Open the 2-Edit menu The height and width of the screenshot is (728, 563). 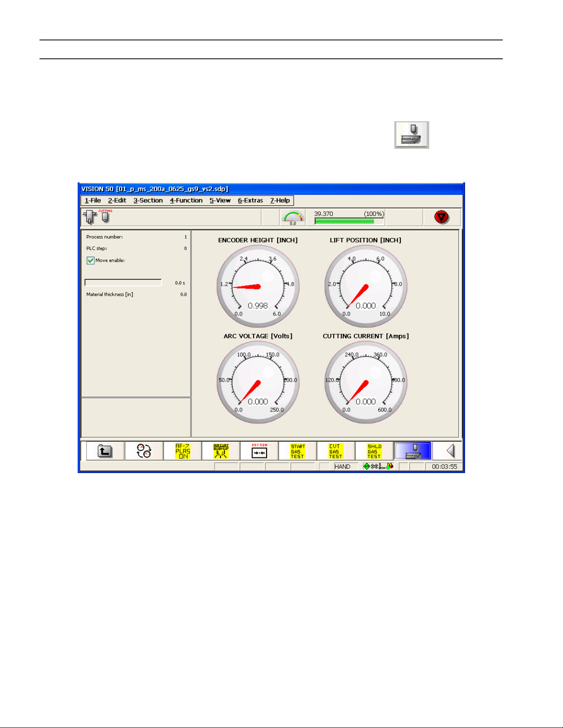[x=117, y=201]
